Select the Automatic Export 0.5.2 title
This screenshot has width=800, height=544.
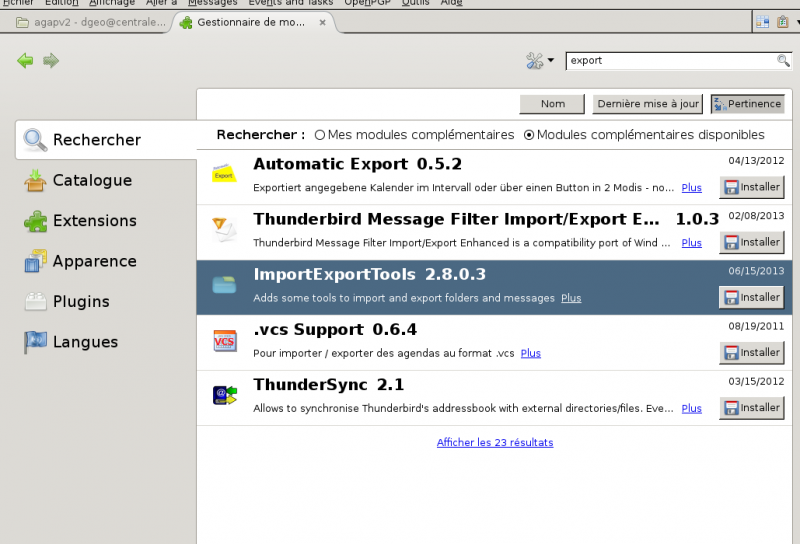(358, 164)
